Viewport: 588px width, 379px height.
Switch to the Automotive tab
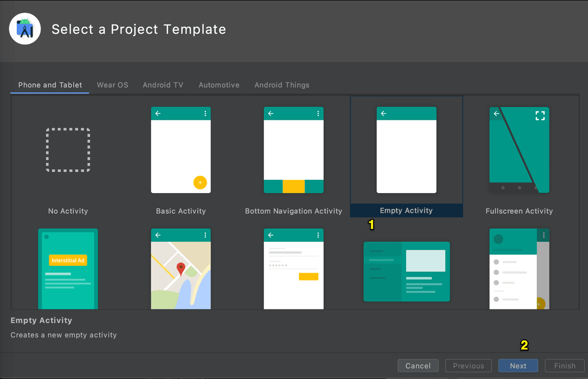coord(219,85)
